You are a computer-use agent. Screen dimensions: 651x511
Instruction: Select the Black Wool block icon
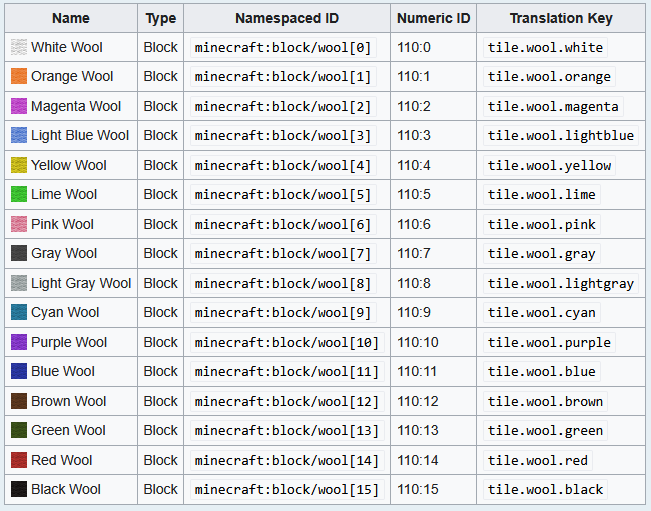click(19, 489)
